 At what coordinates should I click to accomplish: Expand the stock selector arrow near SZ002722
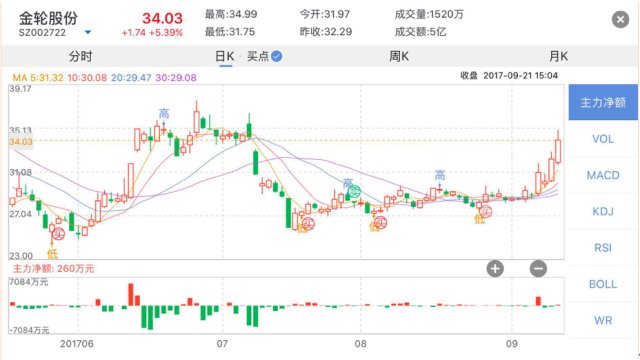88,32
